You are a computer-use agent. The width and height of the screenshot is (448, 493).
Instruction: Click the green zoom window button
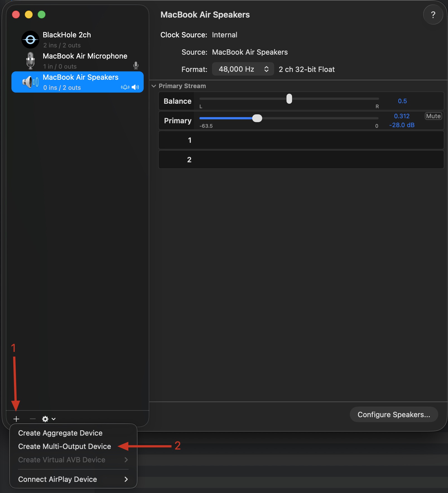point(42,14)
